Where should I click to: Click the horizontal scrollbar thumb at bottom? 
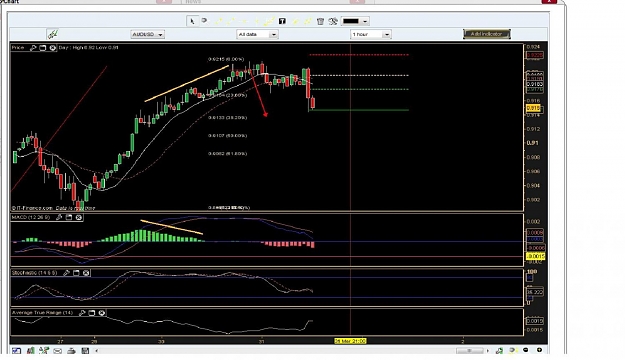coord(470,350)
